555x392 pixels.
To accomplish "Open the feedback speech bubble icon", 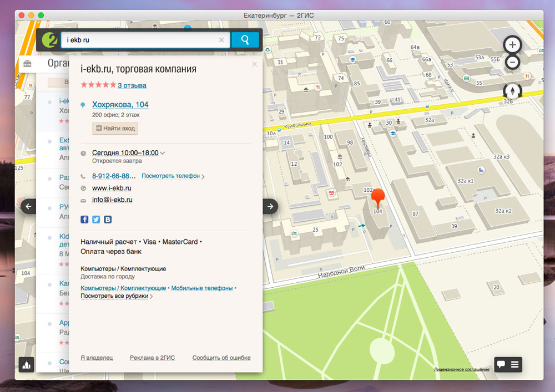I will click(x=501, y=364).
